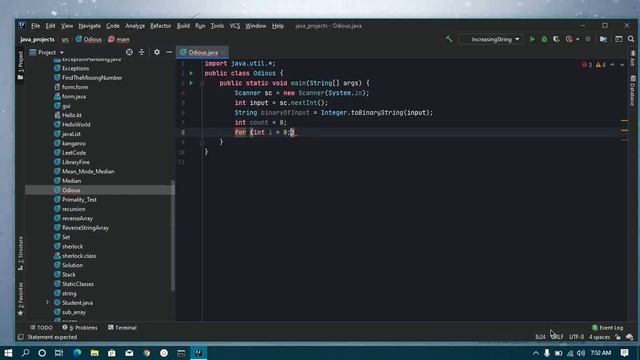
Task: Click the yellow warning count indicator
Action: tap(600, 65)
